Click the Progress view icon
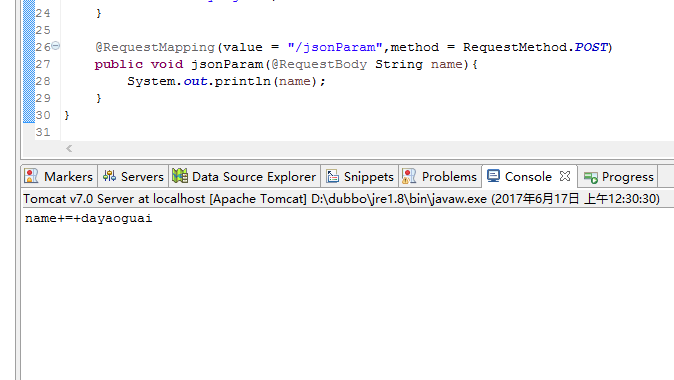Image resolution: width=674 pixels, height=380 pixels. click(591, 177)
